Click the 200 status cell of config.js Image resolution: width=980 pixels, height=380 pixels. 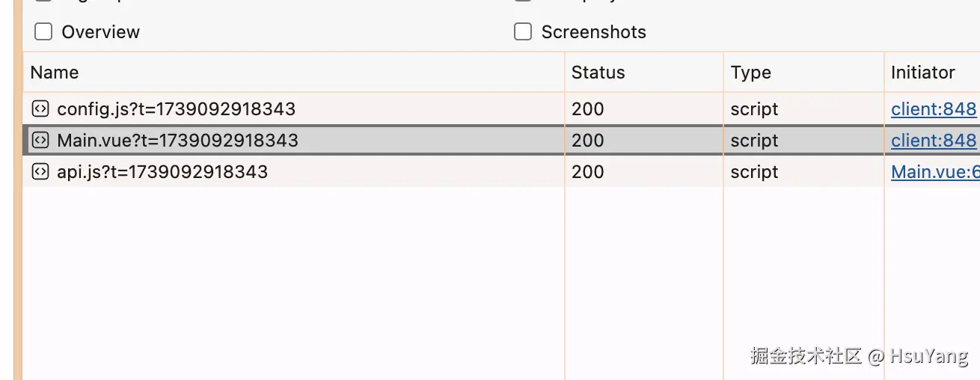587,109
